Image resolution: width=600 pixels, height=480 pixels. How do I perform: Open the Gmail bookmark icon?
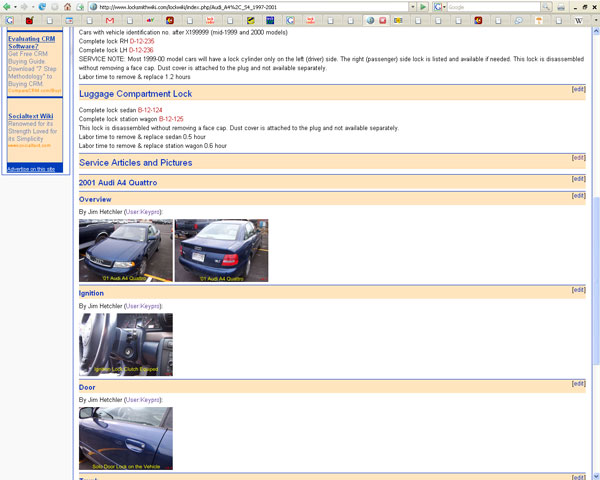109,20
